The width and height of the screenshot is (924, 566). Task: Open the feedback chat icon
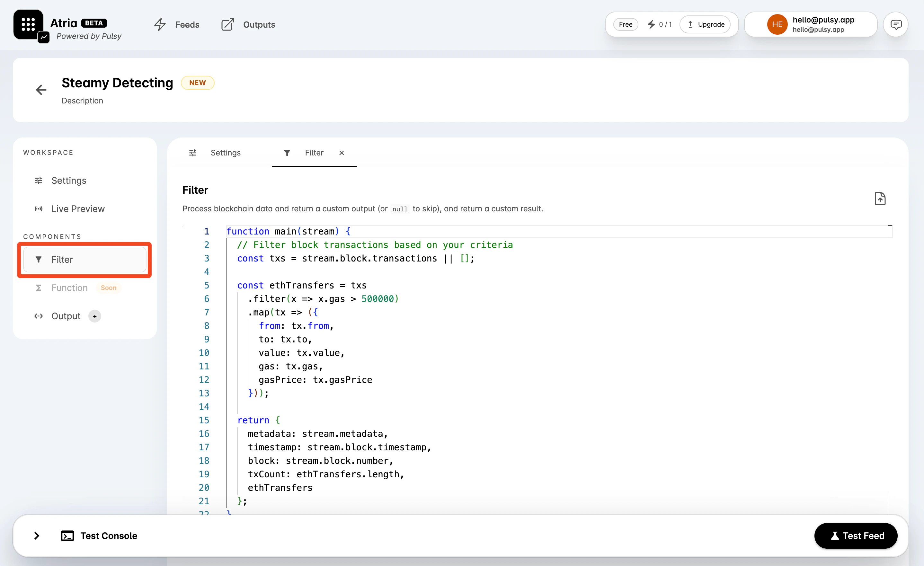tap(896, 25)
